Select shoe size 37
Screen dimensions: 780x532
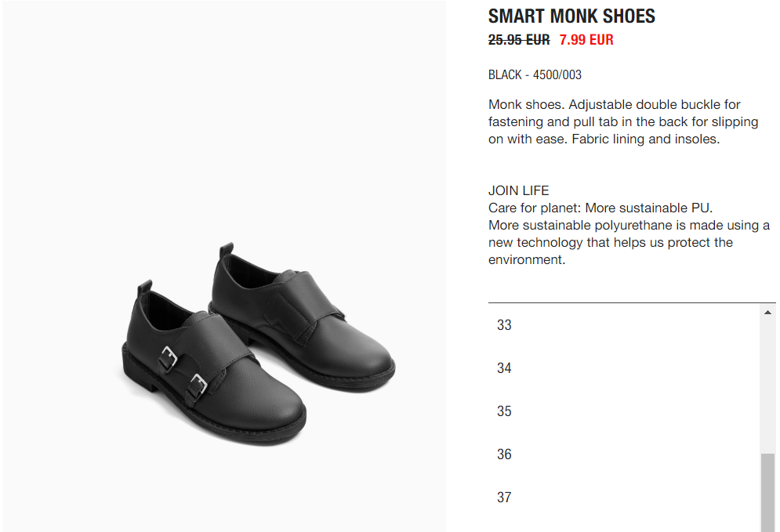624,498
